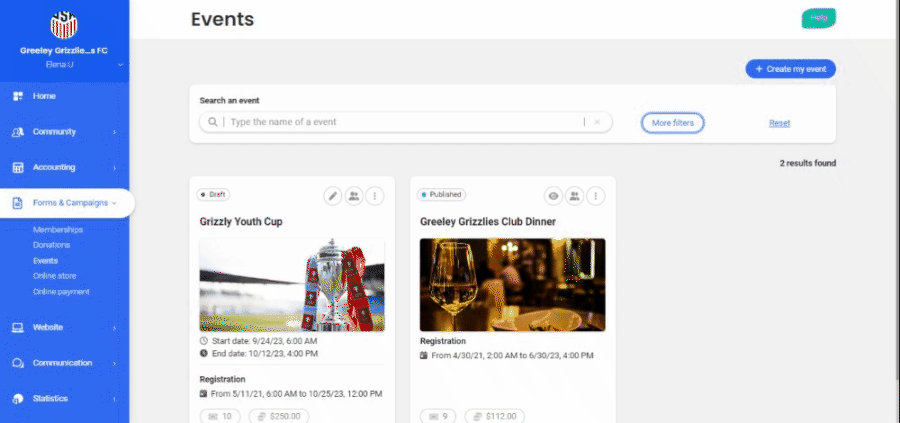Open Donations under Forms & Campaigns
The image size is (900, 423).
click(52, 245)
